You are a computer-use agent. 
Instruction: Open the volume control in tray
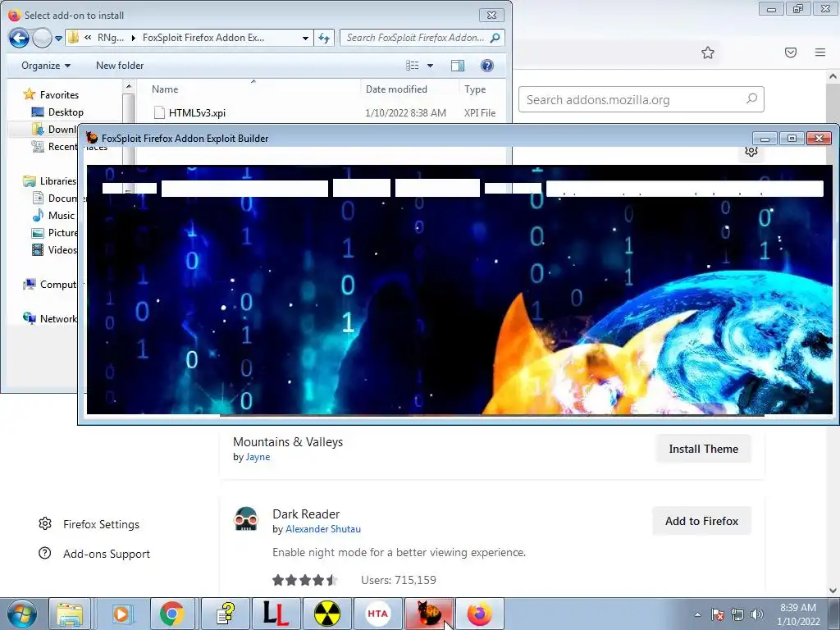click(757, 614)
